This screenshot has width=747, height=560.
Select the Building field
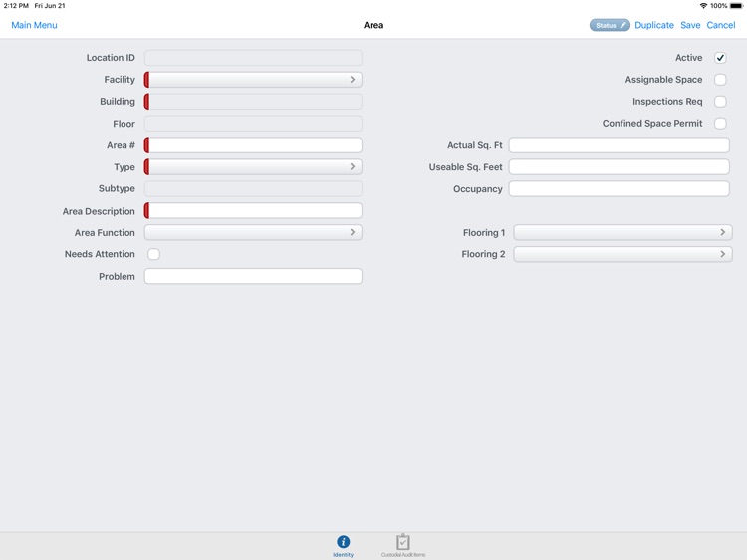[x=253, y=102]
